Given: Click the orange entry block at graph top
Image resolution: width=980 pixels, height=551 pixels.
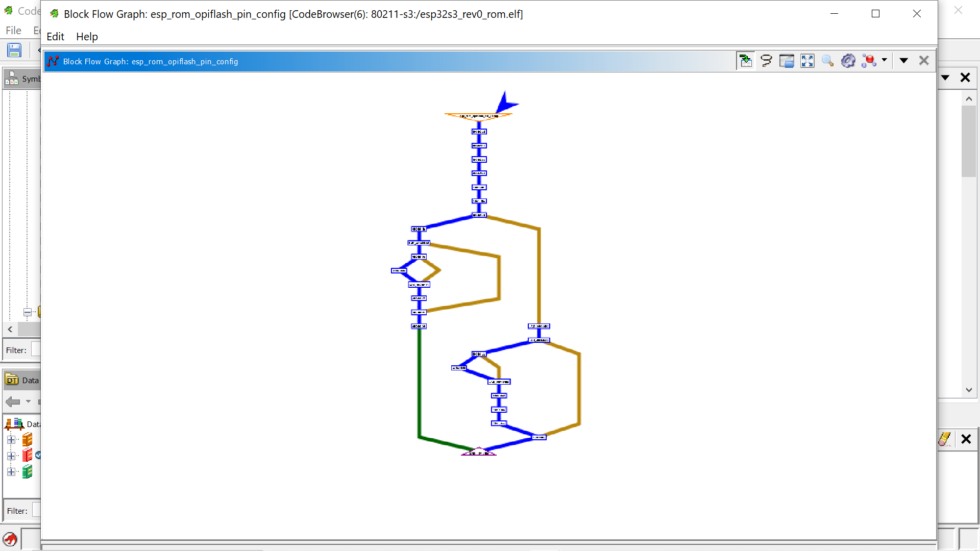Looking at the screenshot, I should (478, 116).
